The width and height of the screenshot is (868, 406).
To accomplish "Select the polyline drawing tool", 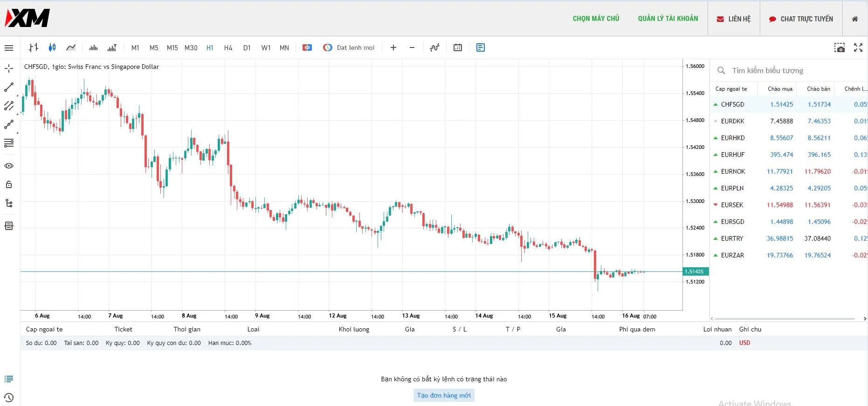I will click(x=9, y=124).
